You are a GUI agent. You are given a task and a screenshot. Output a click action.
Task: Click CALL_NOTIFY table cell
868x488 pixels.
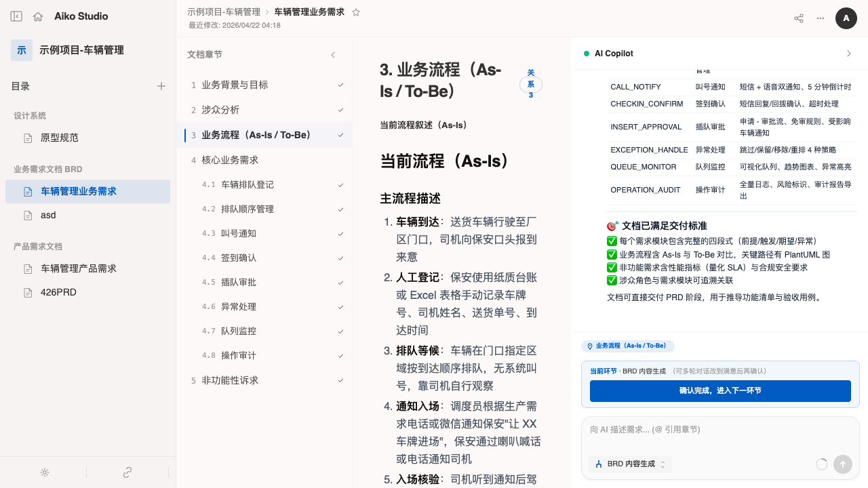[x=635, y=87]
